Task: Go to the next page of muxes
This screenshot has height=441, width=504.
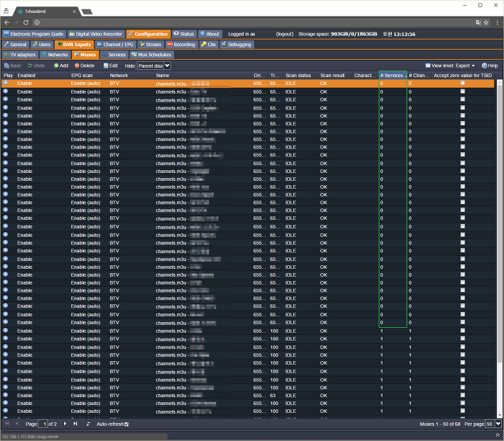Action: [65, 424]
